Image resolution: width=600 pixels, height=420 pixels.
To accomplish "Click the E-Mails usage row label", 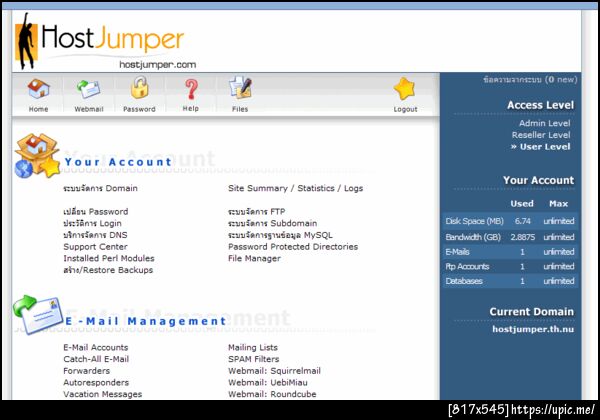I will coord(457,252).
